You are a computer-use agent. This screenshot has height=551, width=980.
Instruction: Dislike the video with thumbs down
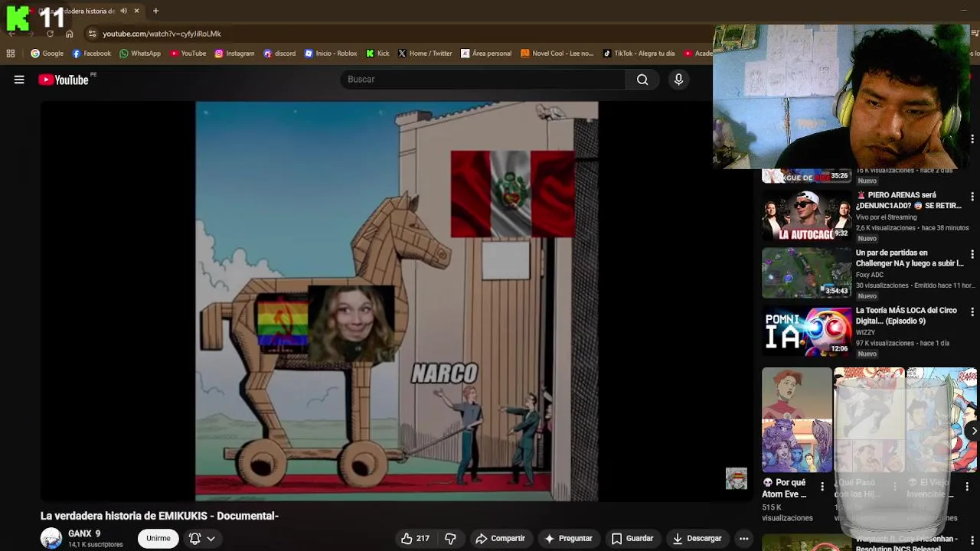(450, 539)
